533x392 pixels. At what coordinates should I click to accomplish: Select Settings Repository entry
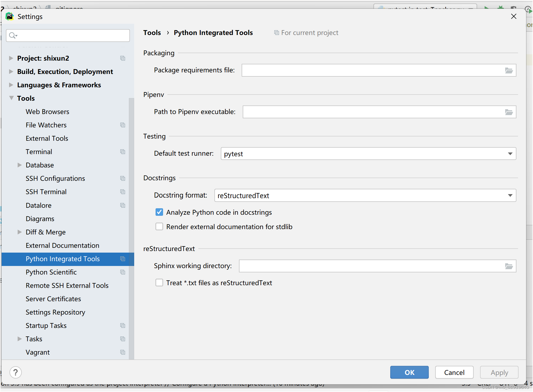pyautogui.click(x=56, y=312)
